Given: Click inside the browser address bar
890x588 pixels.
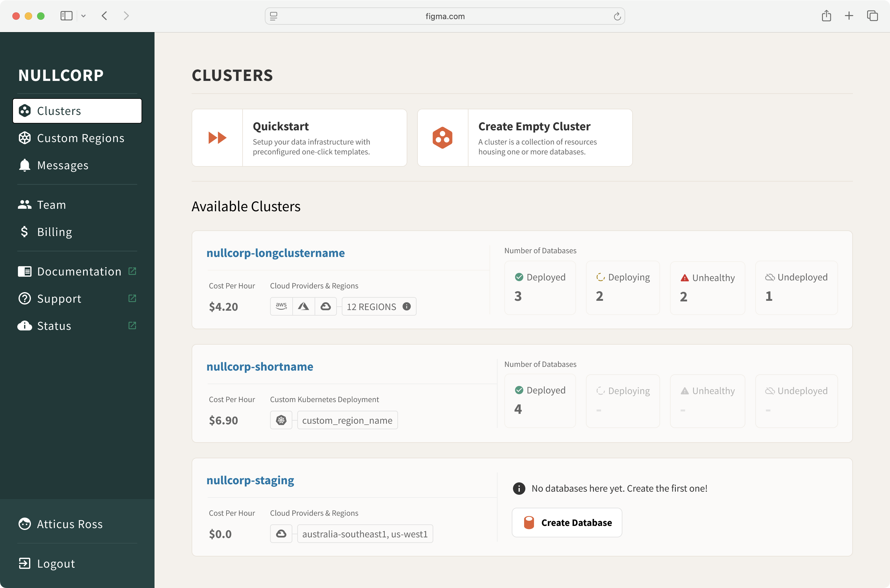Looking at the screenshot, I should [445, 16].
